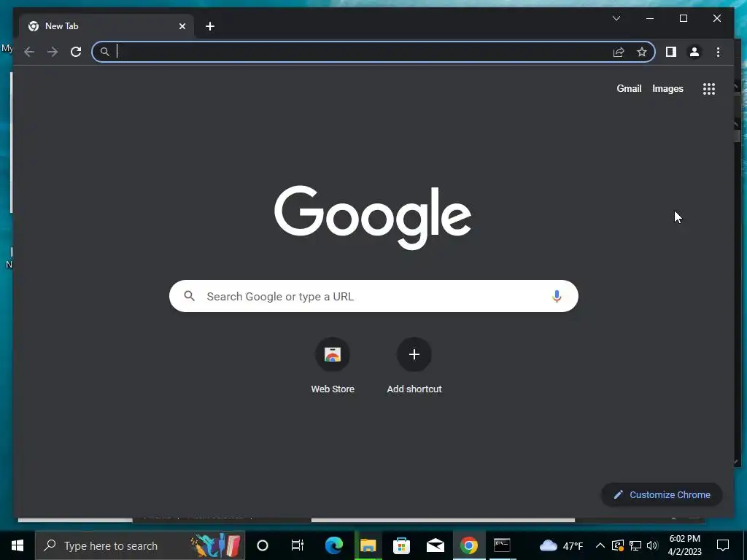Reload the current page
747x560 pixels.
[76, 52]
